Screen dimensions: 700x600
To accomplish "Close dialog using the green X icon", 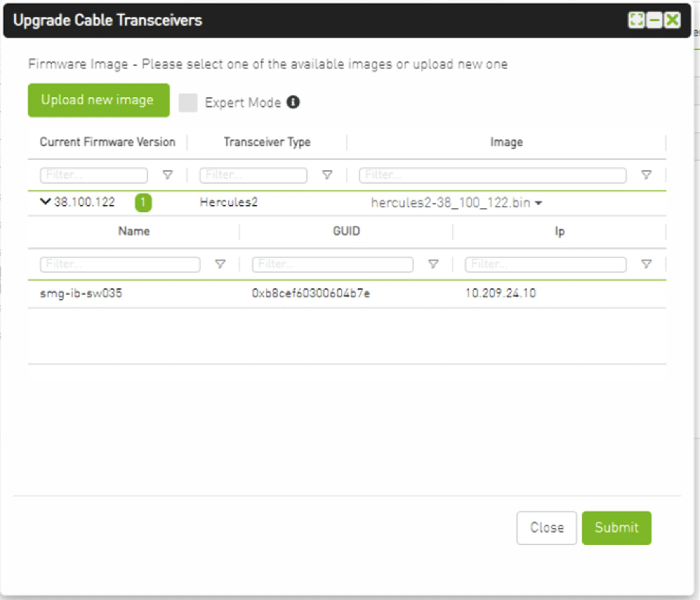I will (x=672, y=20).
